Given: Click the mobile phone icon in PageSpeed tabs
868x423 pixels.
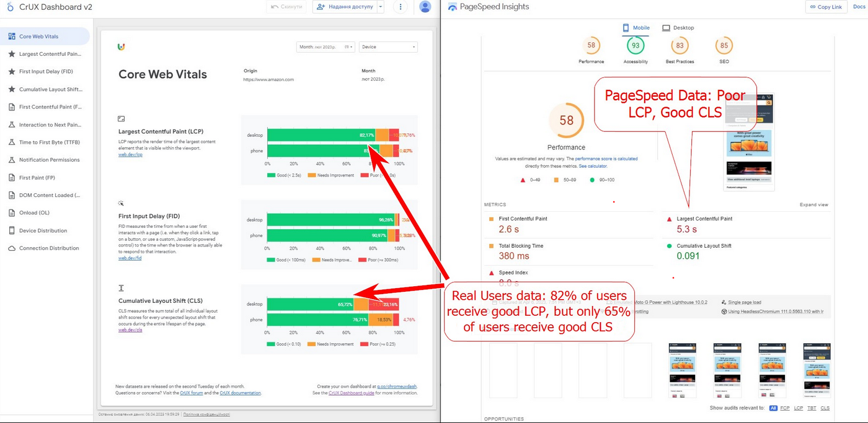Looking at the screenshot, I should (626, 28).
